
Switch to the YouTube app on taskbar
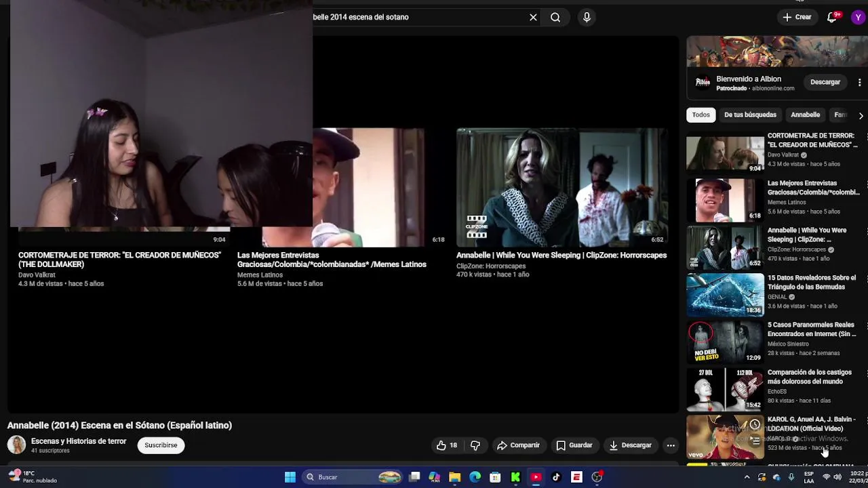click(536, 477)
